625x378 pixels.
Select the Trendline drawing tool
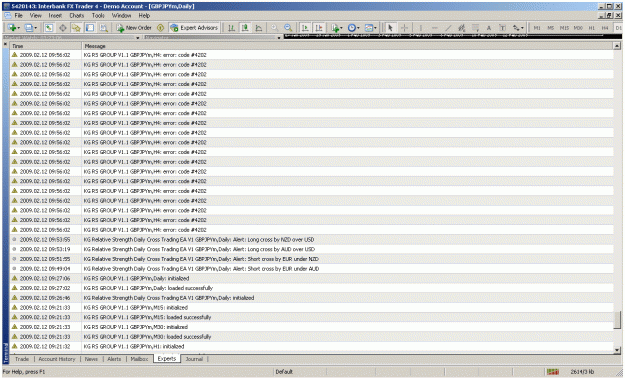448,28
